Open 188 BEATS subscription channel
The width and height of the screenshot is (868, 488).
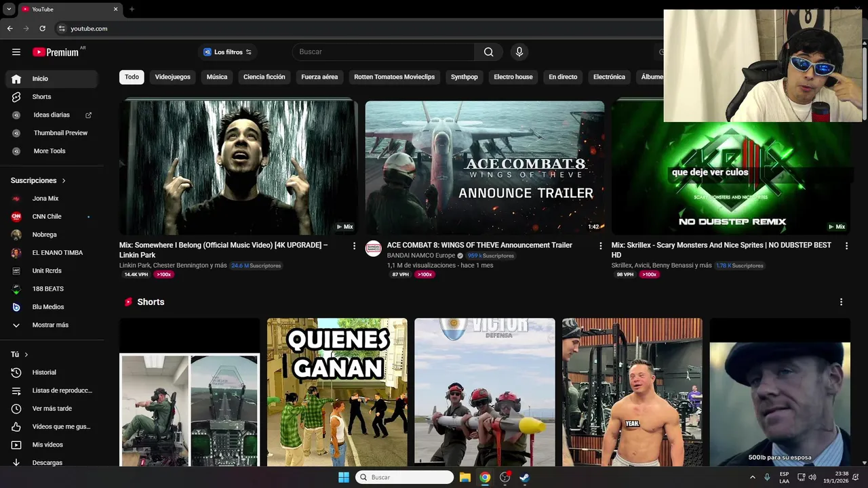(x=52, y=289)
